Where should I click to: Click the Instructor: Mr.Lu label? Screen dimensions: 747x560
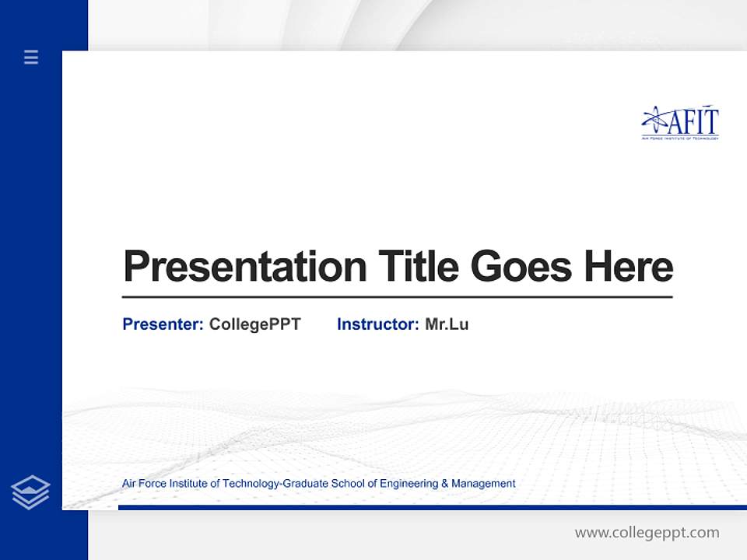(403, 324)
